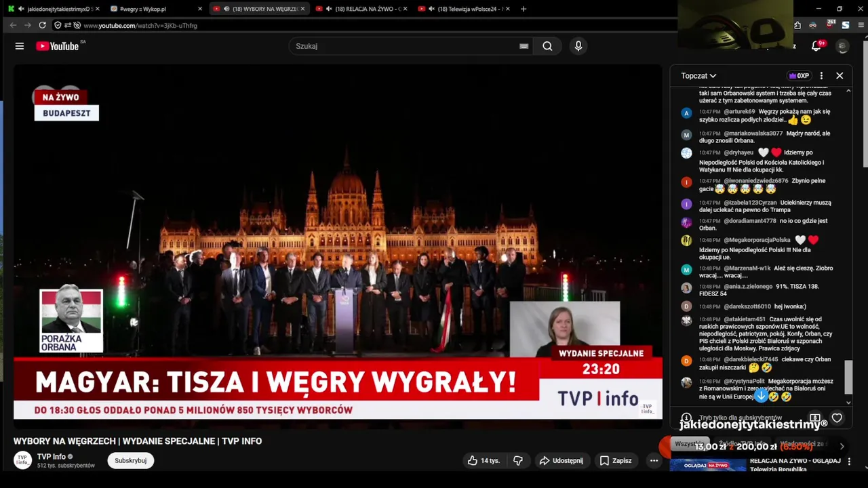Open @KrystynaPolit chat author name
The height and width of the screenshot is (488, 868).
pyautogui.click(x=744, y=382)
